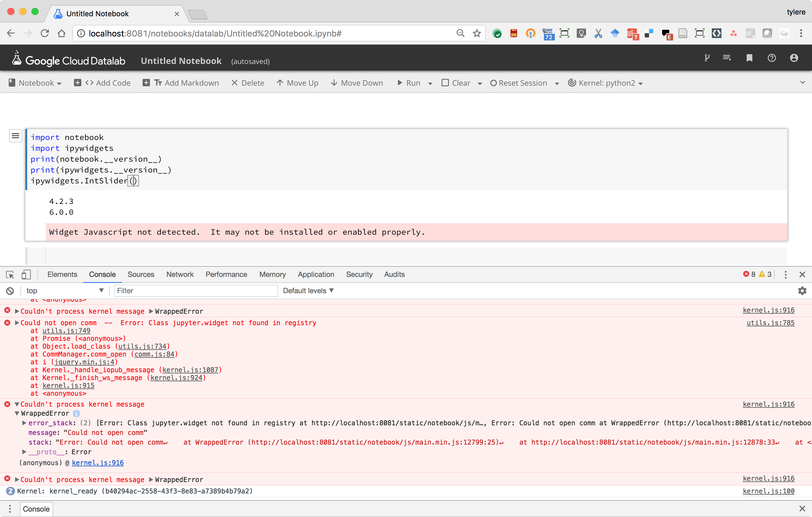Switch to the Network tab in DevTools
Viewport: 812px width, 517px height.
[180, 274]
